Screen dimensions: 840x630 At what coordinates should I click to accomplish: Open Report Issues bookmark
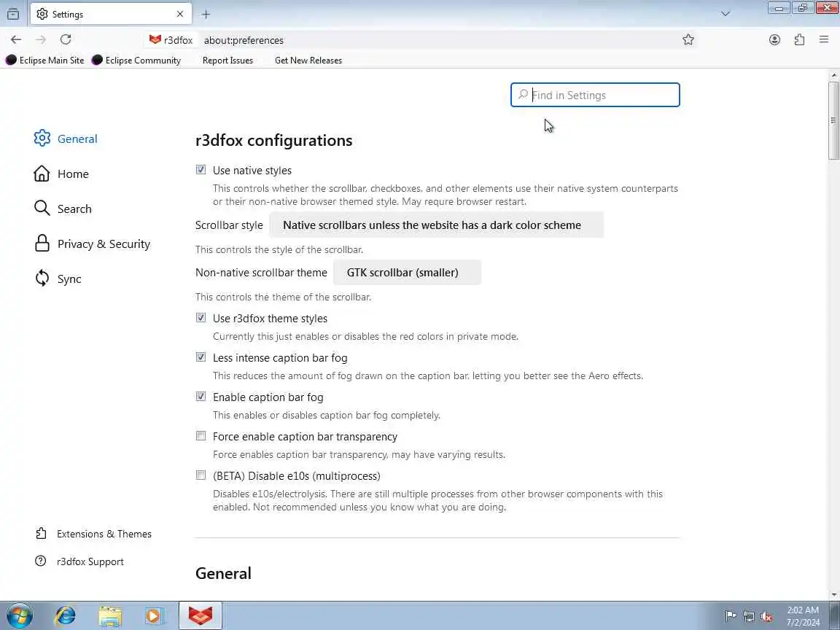pyautogui.click(x=227, y=61)
